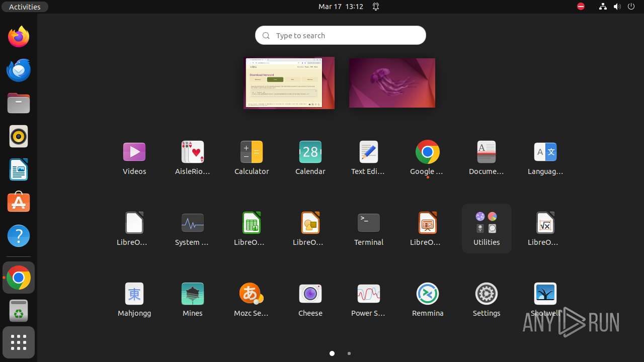Open the Settings app
Image resolution: width=644 pixels, height=362 pixels.
(x=487, y=300)
